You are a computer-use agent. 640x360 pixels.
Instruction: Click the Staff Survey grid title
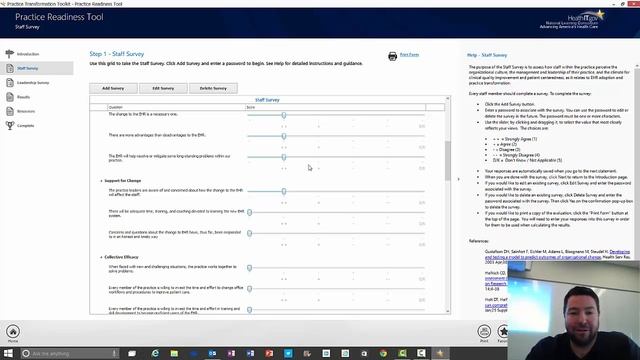[x=267, y=100]
